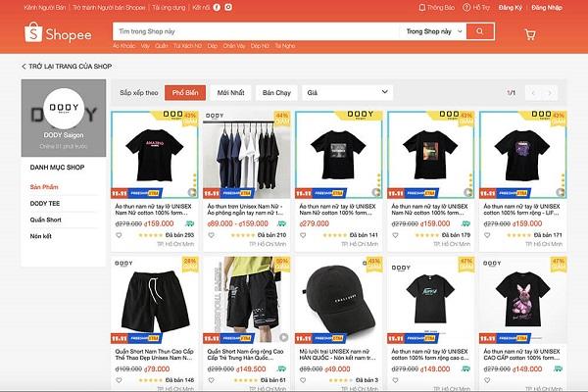Image resolution: width=588 pixels, height=392 pixels.
Task: Go to next page arrow in sort bar
Action: click(x=550, y=93)
